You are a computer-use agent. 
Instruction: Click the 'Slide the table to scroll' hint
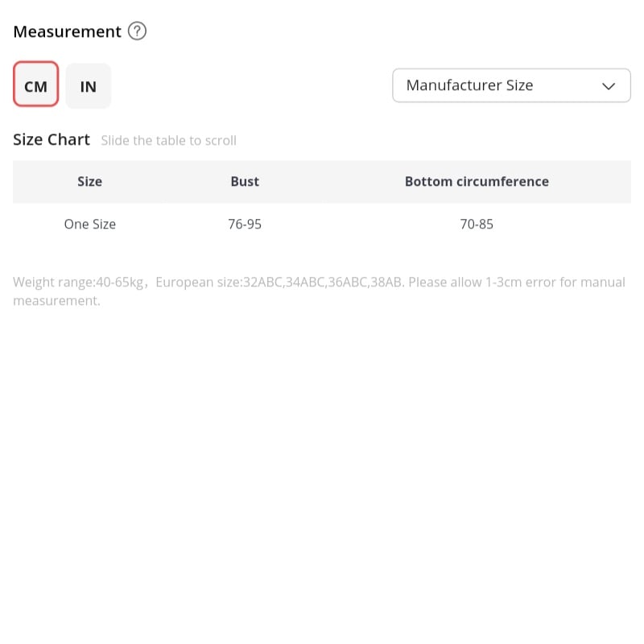[x=169, y=140]
